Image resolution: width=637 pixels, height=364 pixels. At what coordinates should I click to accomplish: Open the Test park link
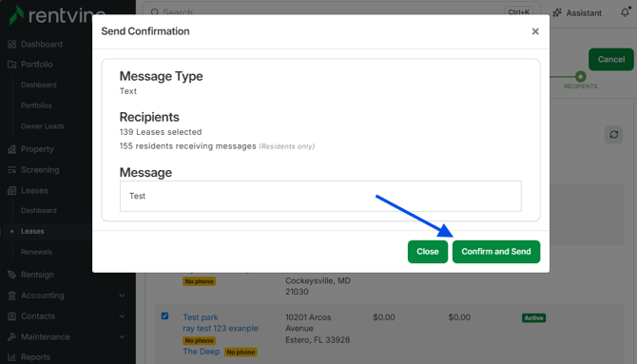point(201,317)
